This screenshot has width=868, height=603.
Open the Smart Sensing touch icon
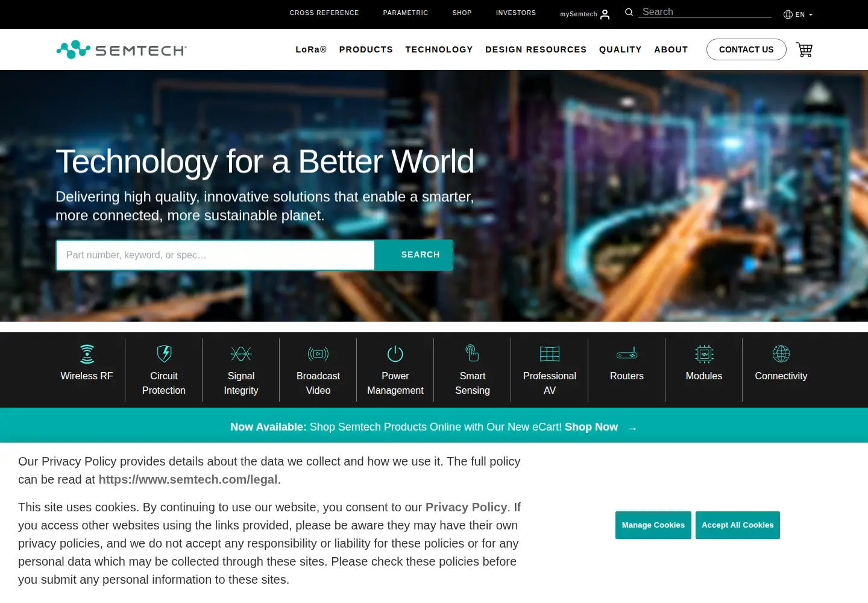473,353
